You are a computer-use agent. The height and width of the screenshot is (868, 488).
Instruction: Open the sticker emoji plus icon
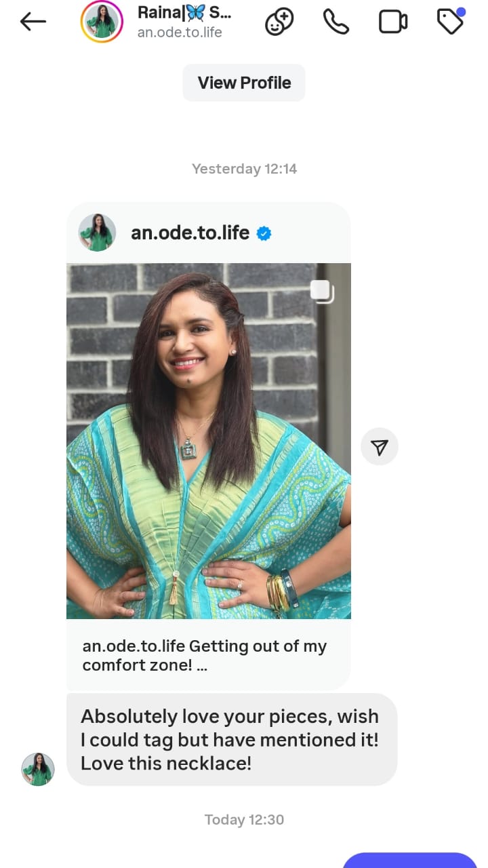click(279, 22)
